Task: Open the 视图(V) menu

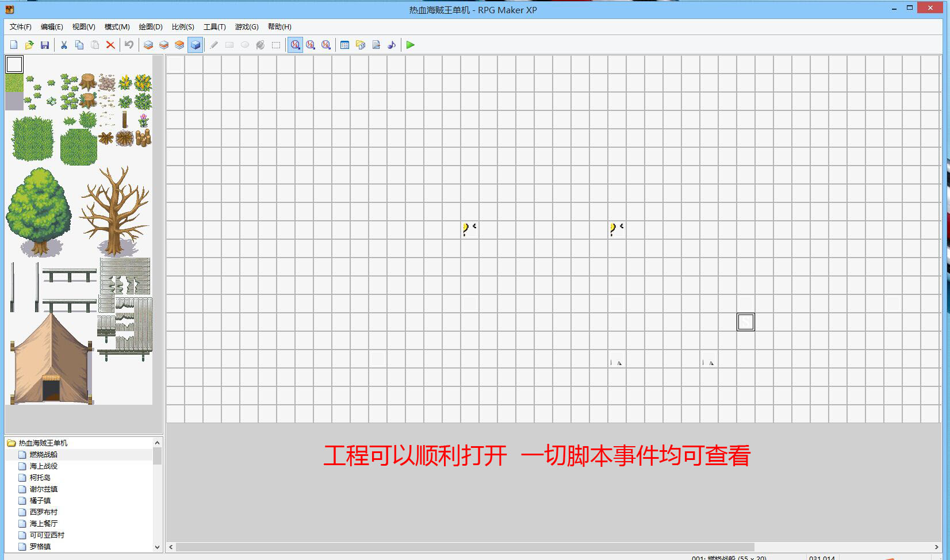Action: point(83,27)
